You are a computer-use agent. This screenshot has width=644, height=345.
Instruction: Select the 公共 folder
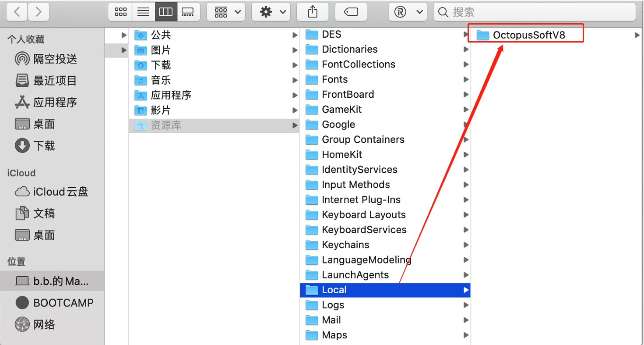(x=214, y=35)
